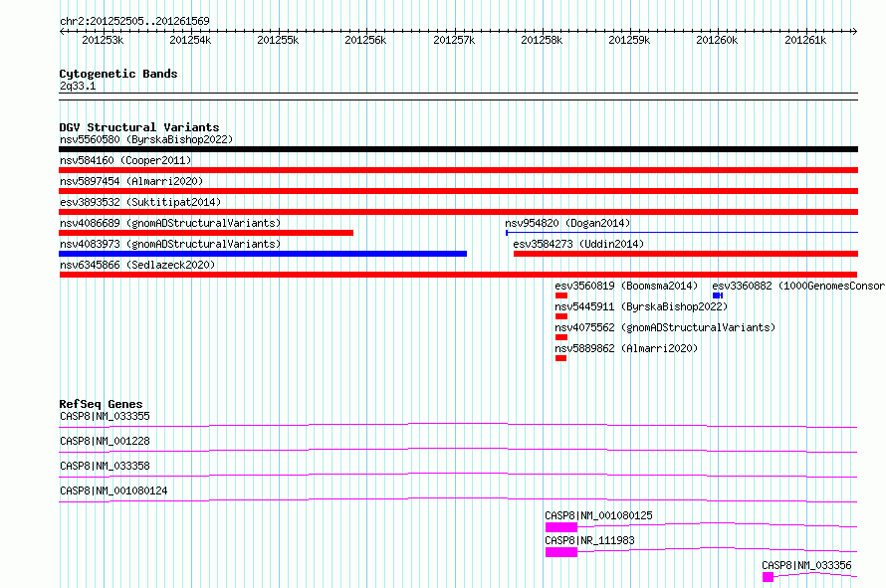Select the CASP8|NM_033358 transcript label
The width and height of the screenshot is (886, 588).
(105, 466)
